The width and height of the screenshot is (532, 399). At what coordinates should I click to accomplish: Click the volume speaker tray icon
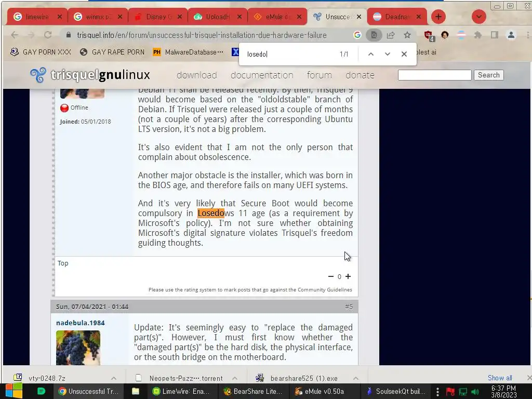tap(475, 392)
